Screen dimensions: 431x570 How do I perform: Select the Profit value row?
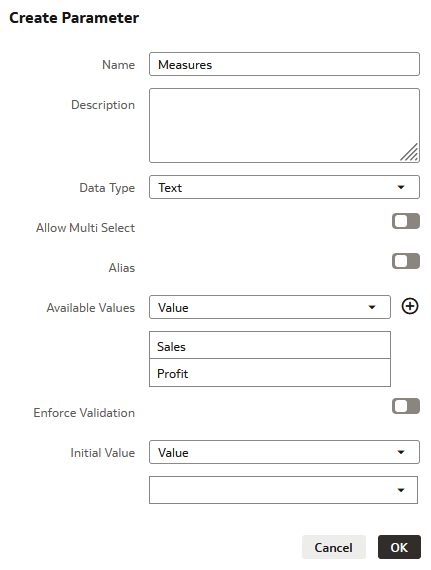pos(270,373)
